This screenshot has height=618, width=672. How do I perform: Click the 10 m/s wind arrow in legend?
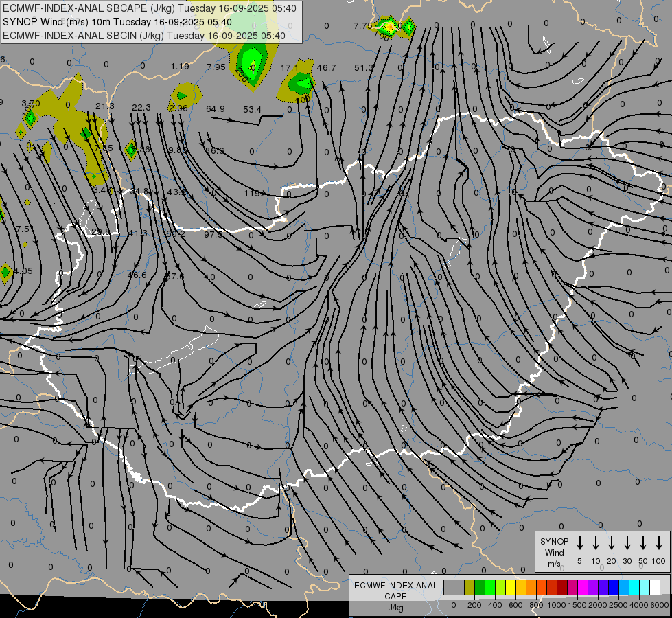pyautogui.click(x=596, y=543)
